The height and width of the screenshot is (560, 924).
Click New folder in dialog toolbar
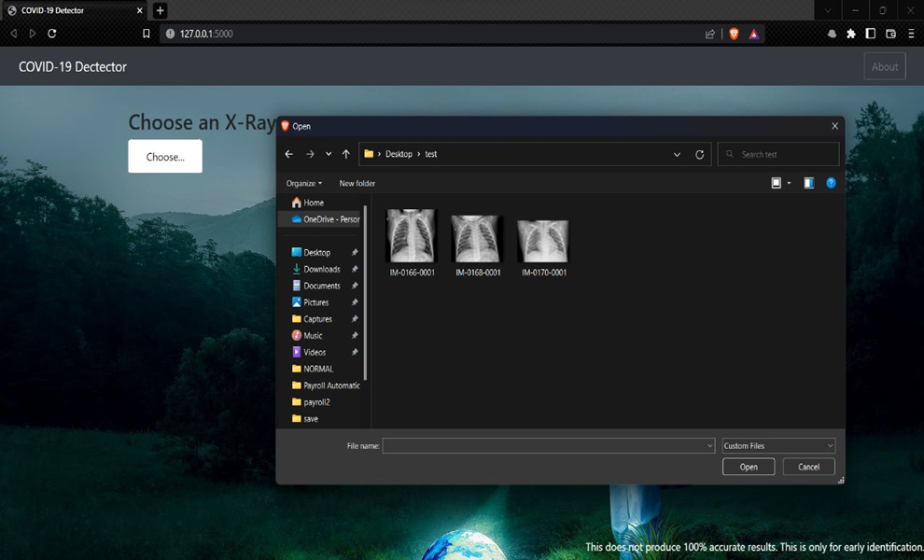(357, 183)
